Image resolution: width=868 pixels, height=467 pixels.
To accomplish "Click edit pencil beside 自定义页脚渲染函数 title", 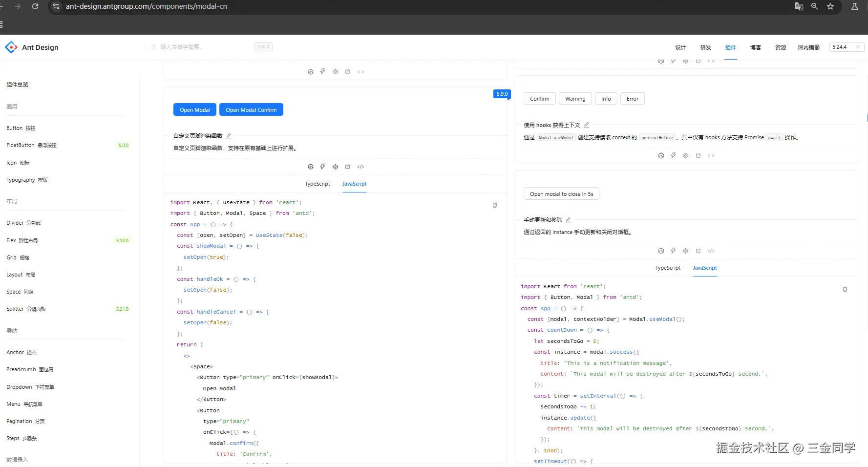I will pos(229,136).
